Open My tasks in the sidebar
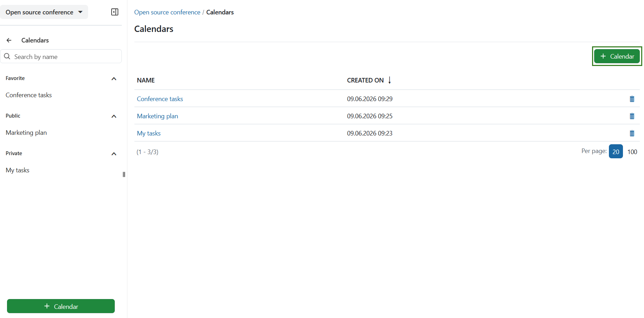 pos(18,170)
